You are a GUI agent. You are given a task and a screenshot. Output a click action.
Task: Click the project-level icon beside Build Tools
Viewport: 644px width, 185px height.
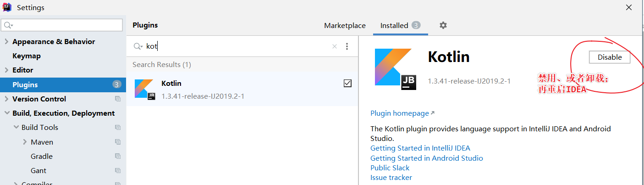pyautogui.click(x=118, y=128)
